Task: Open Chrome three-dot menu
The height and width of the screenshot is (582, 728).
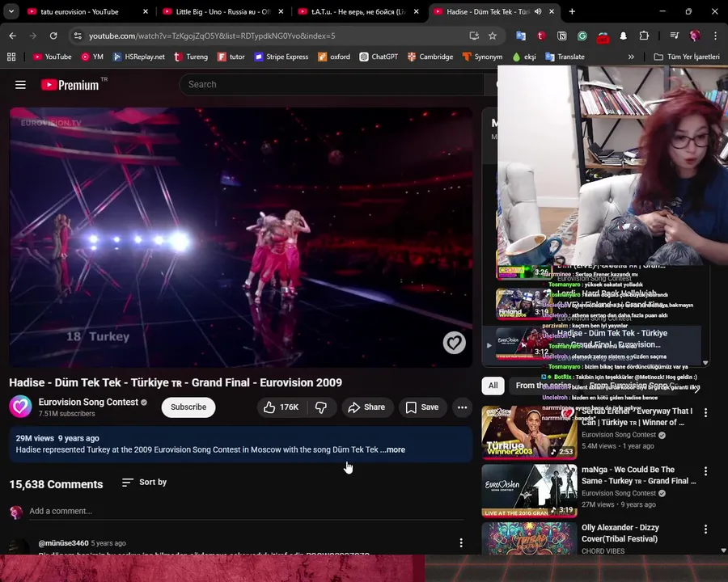Action: click(x=716, y=36)
